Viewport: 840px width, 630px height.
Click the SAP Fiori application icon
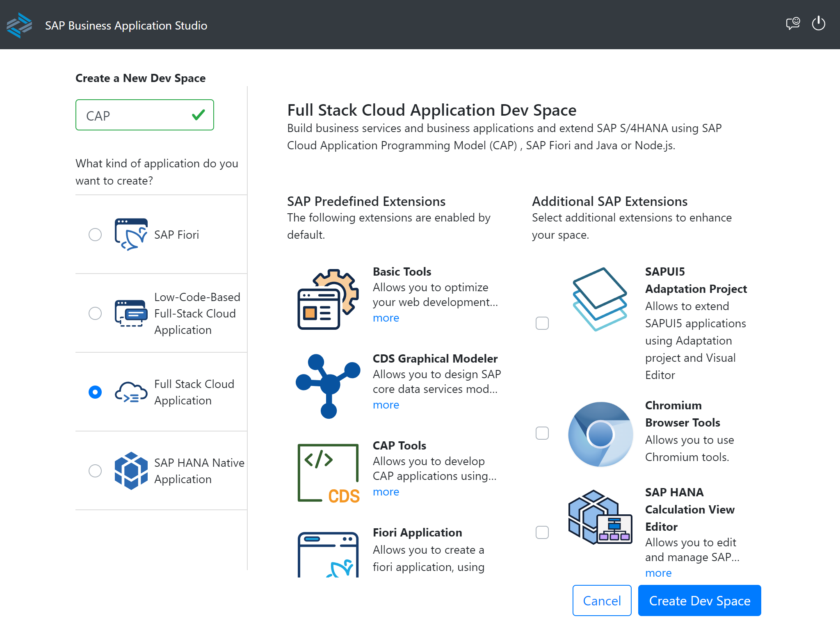pyautogui.click(x=131, y=234)
